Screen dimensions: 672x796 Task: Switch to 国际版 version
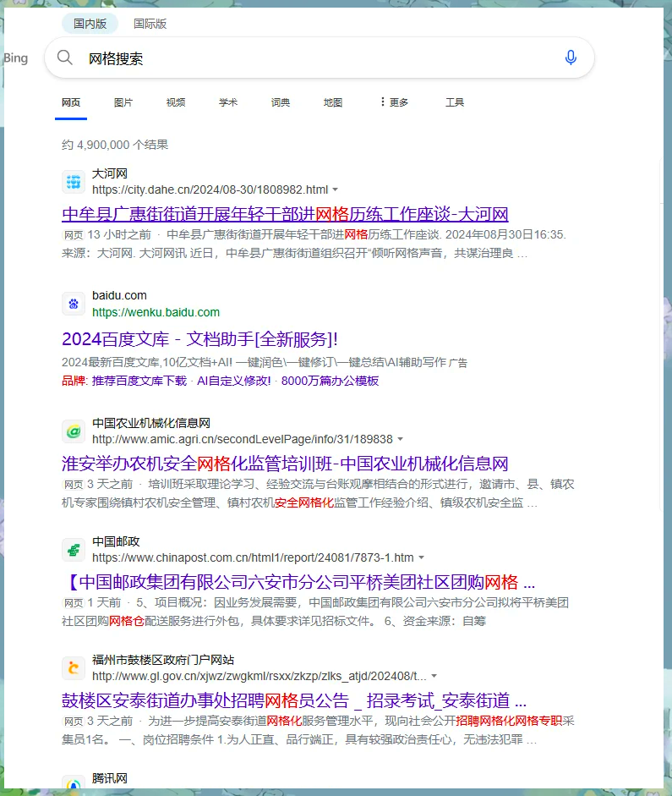pyautogui.click(x=150, y=24)
